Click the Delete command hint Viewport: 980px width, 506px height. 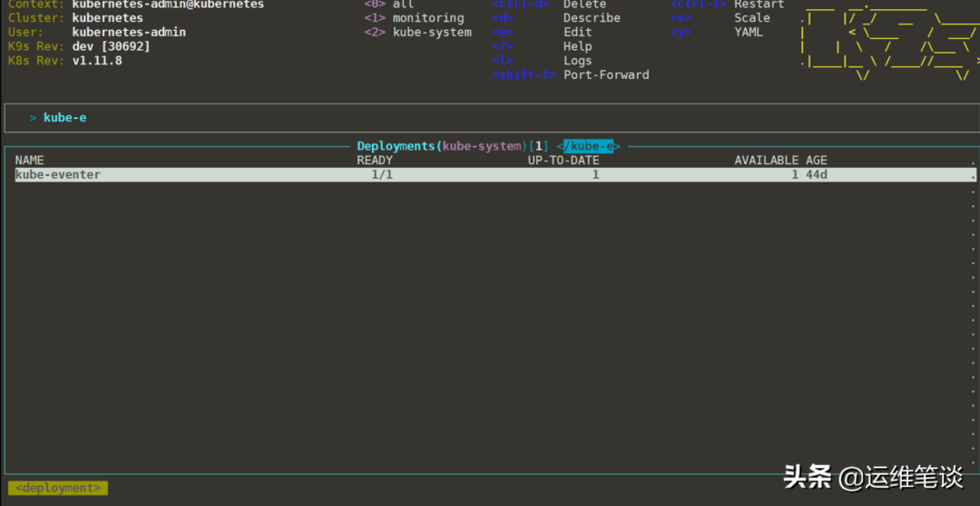click(584, 5)
